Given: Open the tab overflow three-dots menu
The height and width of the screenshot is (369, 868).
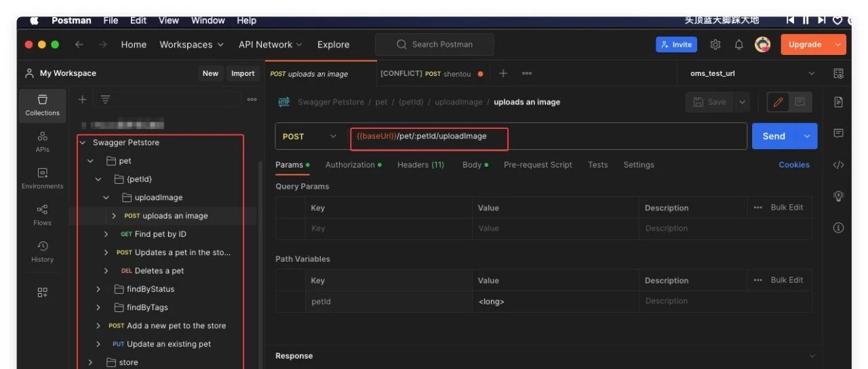Looking at the screenshot, I should click(x=527, y=73).
